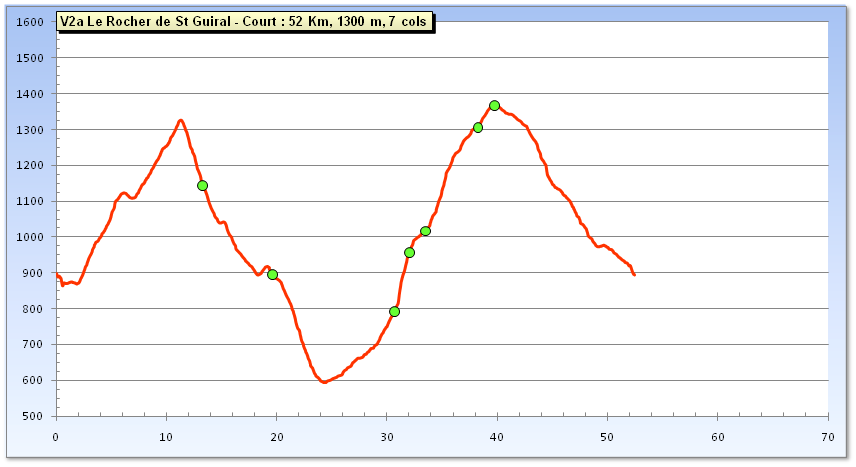Click the 1500 label on the altitude axis
The height and width of the screenshot is (467, 856).
pos(30,58)
